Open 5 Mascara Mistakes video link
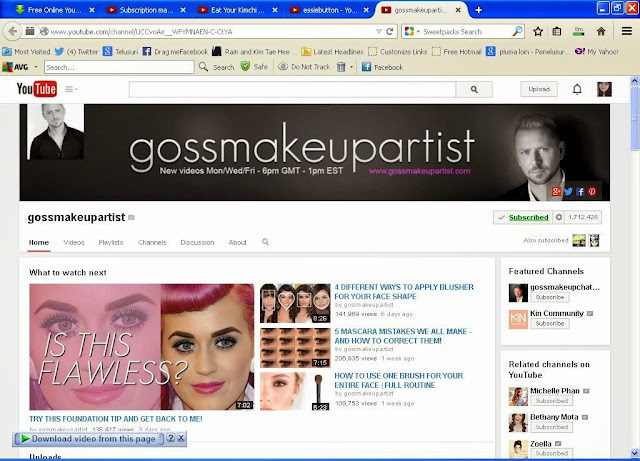Viewport: 640px width, 461px height. coord(403,336)
